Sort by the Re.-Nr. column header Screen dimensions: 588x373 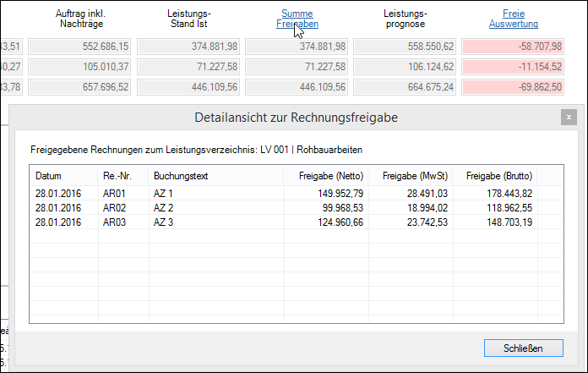pyautogui.click(x=123, y=176)
